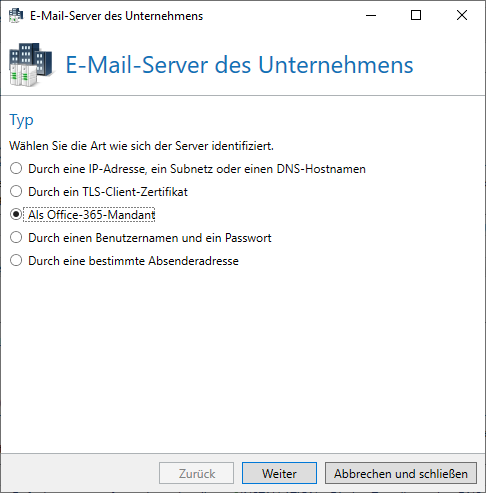The image size is (486, 493).
Task: Click the 'Durch ein TLS-Client-Zertifikat' label text
Action: tap(108, 192)
